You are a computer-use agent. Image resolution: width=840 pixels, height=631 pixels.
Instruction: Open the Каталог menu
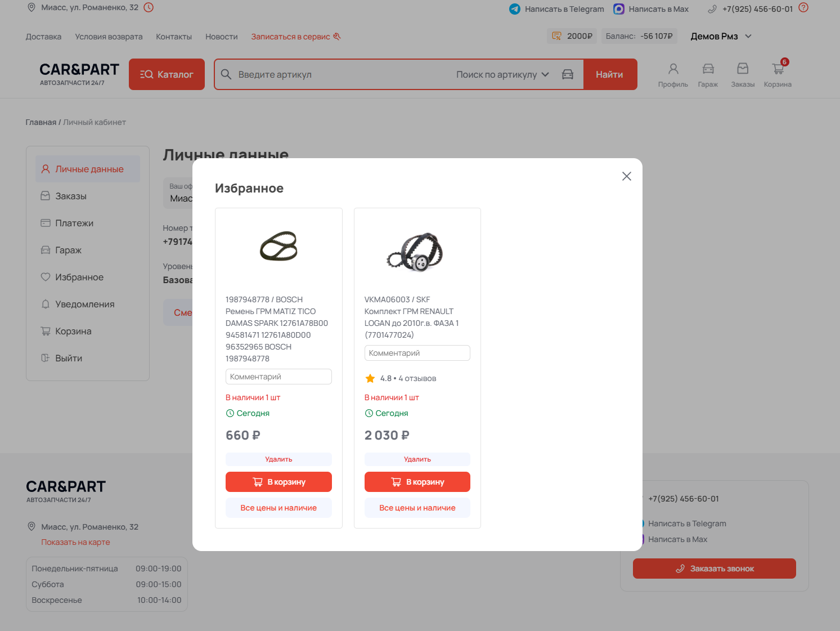(167, 74)
